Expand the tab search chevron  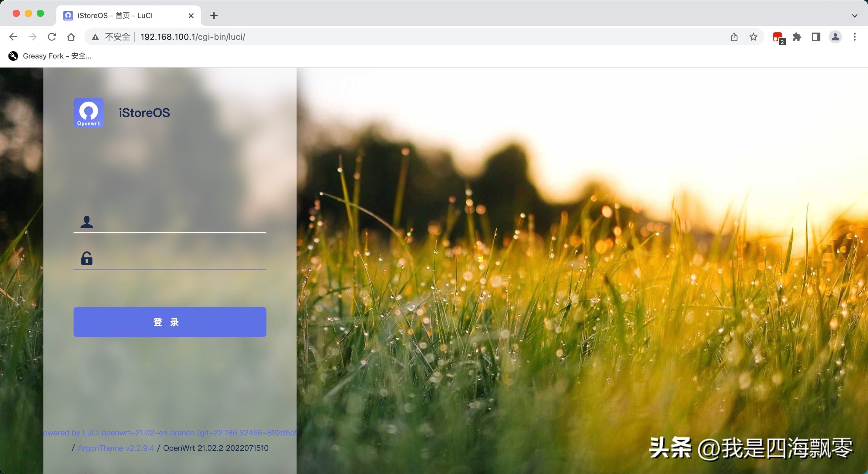point(854,15)
